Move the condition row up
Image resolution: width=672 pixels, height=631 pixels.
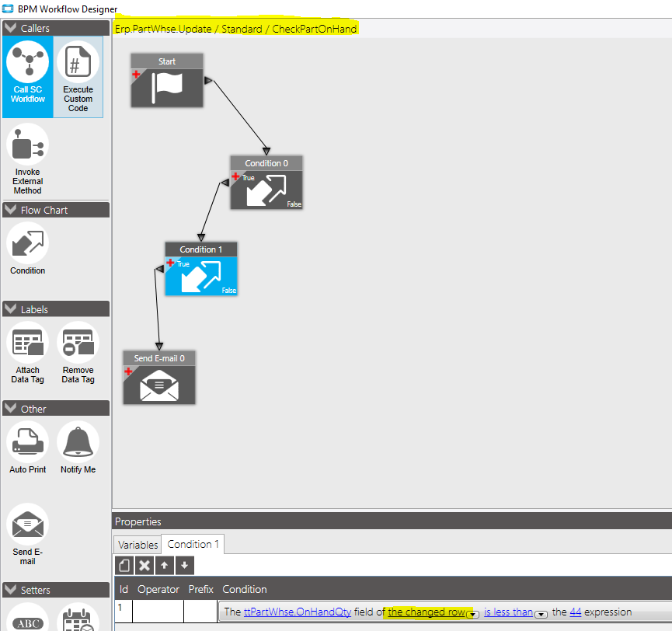click(x=164, y=566)
